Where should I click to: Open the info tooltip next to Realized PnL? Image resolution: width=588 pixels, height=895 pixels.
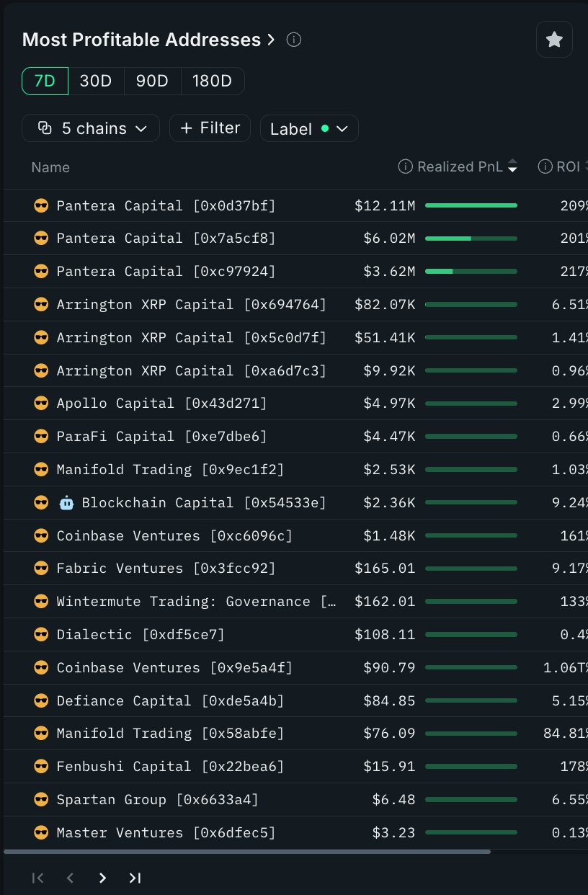coord(405,166)
